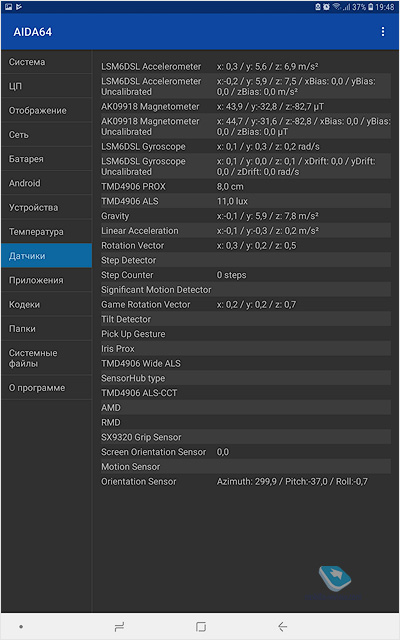Tap the 8,0 cm proximity value
The image size is (400, 640).
[230, 187]
